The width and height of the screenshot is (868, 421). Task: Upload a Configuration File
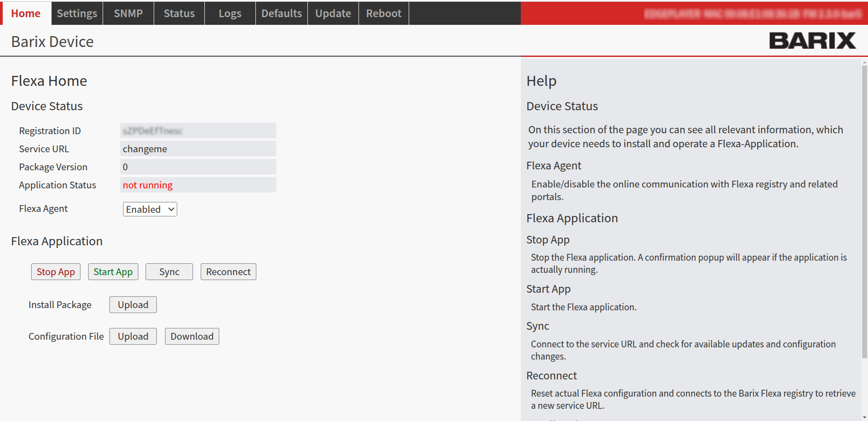[x=133, y=337]
